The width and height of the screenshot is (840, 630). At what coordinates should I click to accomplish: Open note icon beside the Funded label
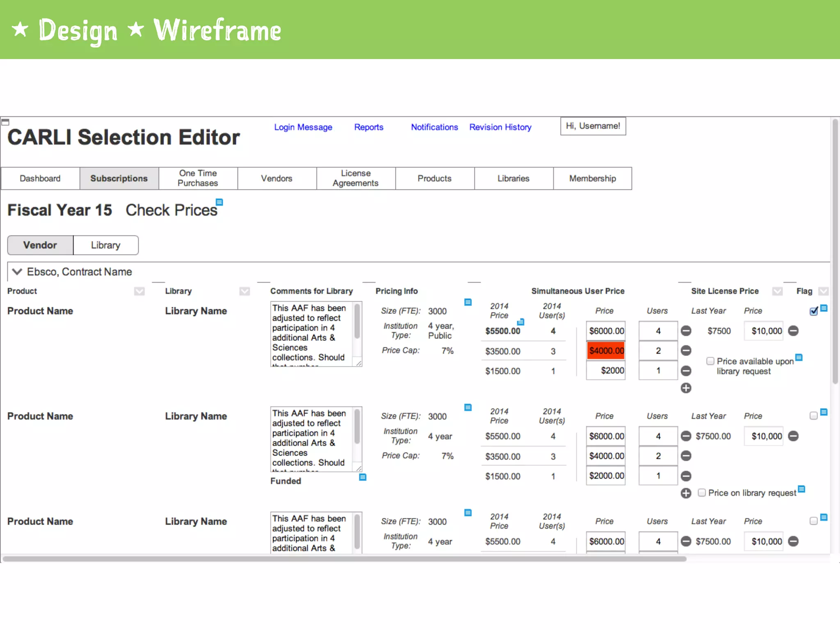(x=363, y=477)
